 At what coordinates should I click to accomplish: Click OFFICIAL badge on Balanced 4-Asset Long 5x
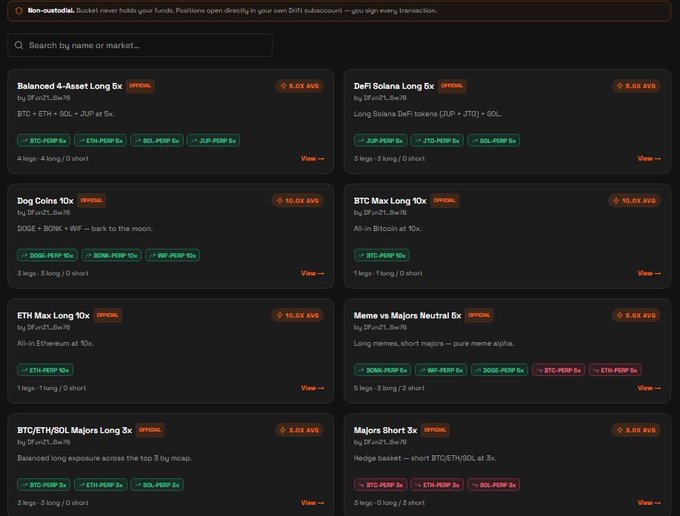tap(140, 86)
